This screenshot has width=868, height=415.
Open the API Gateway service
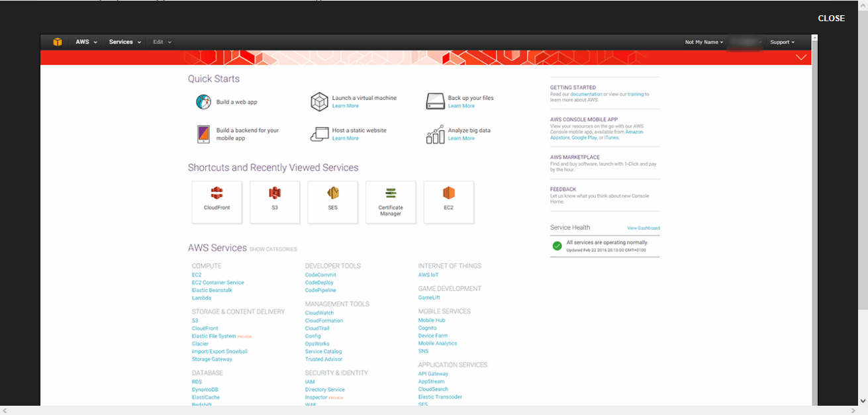pos(433,374)
